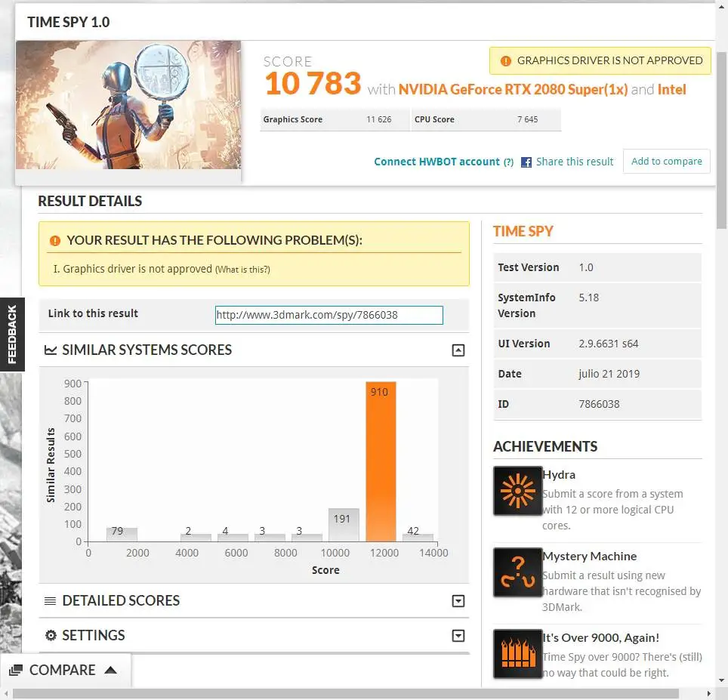Expand the Detailed Scores section
This screenshot has height=700, width=728.
pyautogui.click(x=458, y=601)
